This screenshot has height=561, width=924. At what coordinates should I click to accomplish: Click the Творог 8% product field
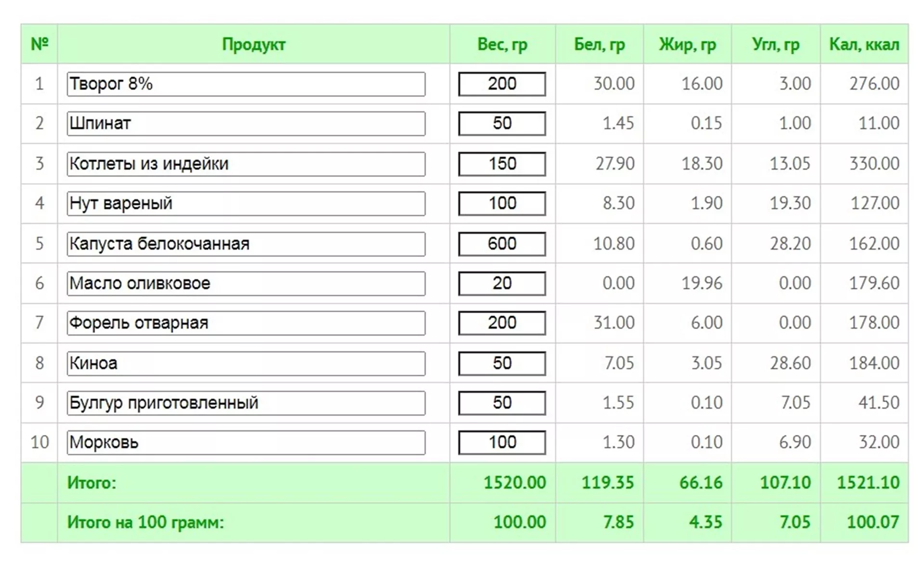(246, 84)
